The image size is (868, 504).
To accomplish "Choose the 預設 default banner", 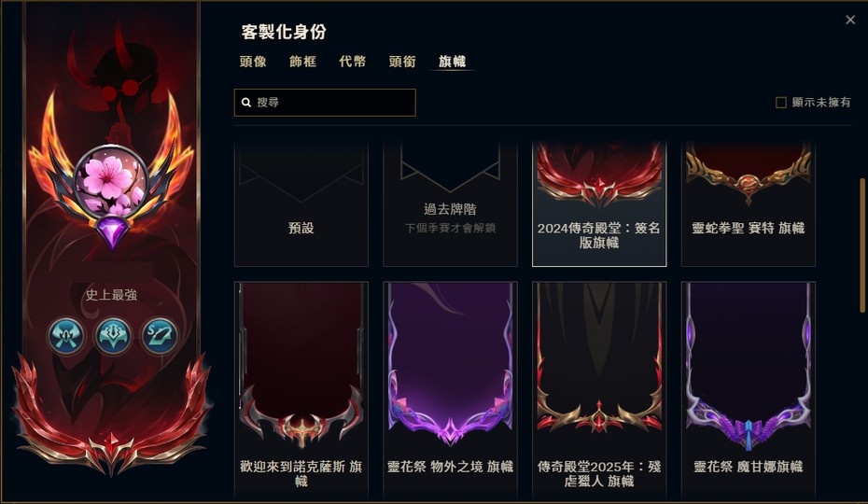I will point(301,203).
